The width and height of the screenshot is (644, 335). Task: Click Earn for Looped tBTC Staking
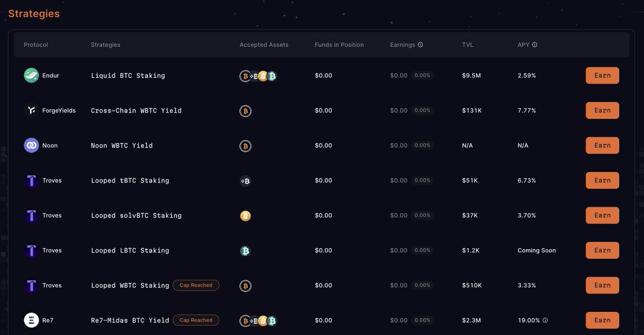click(602, 181)
